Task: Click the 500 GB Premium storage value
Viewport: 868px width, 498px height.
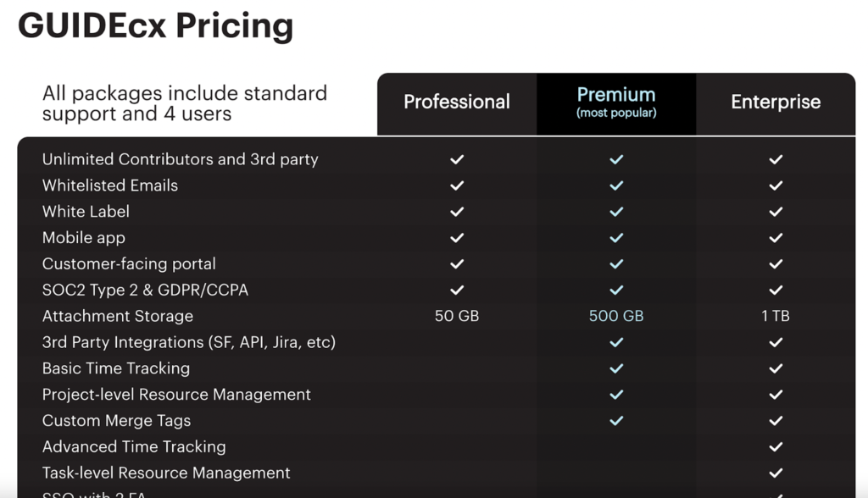Action: pyautogui.click(x=616, y=316)
